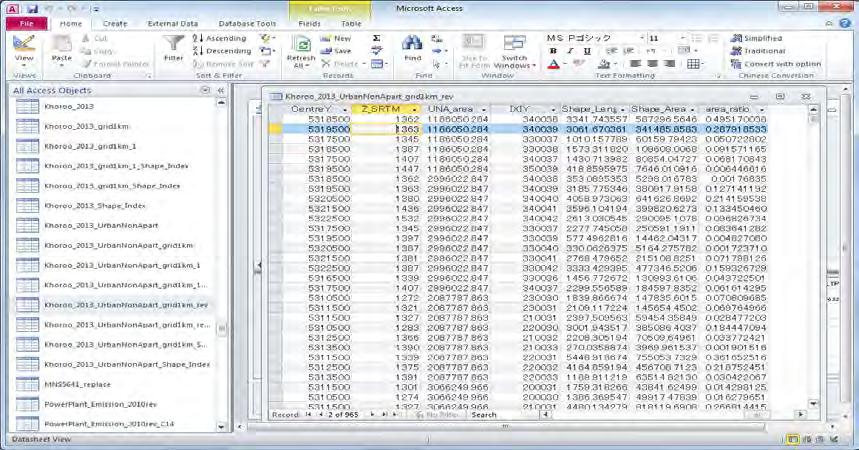The width and height of the screenshot is (859, 450).
Task: Align text left
Action: 635,64
